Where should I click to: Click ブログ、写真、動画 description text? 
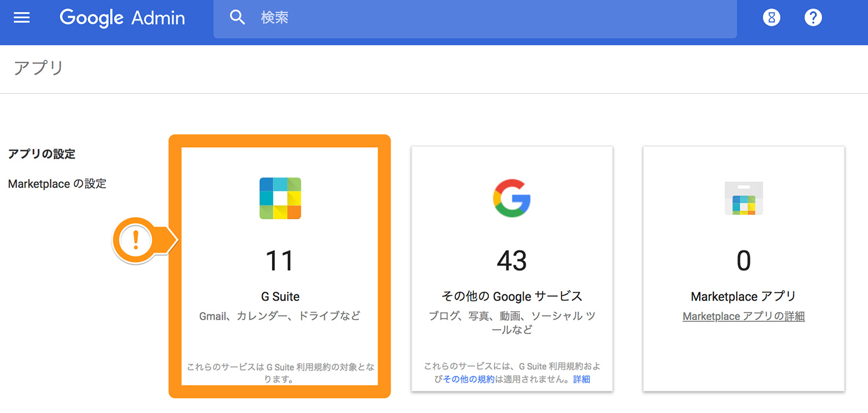(x=512, y=323)
